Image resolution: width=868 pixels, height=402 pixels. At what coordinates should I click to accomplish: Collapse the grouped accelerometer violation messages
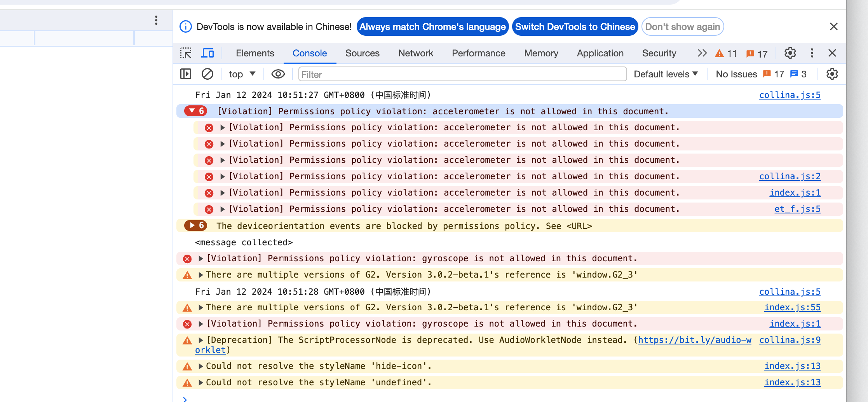tap(192, 111)
